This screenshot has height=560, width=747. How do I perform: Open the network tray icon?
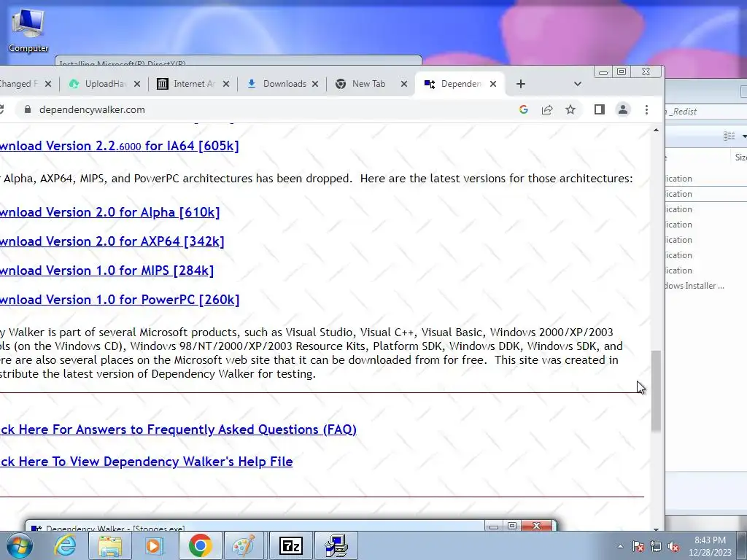coord(656,546)
